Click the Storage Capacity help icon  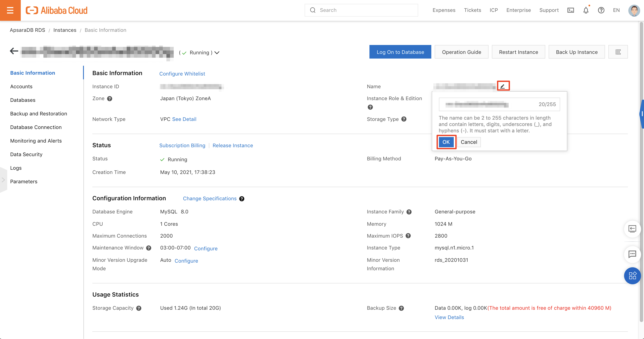[139, 308]
